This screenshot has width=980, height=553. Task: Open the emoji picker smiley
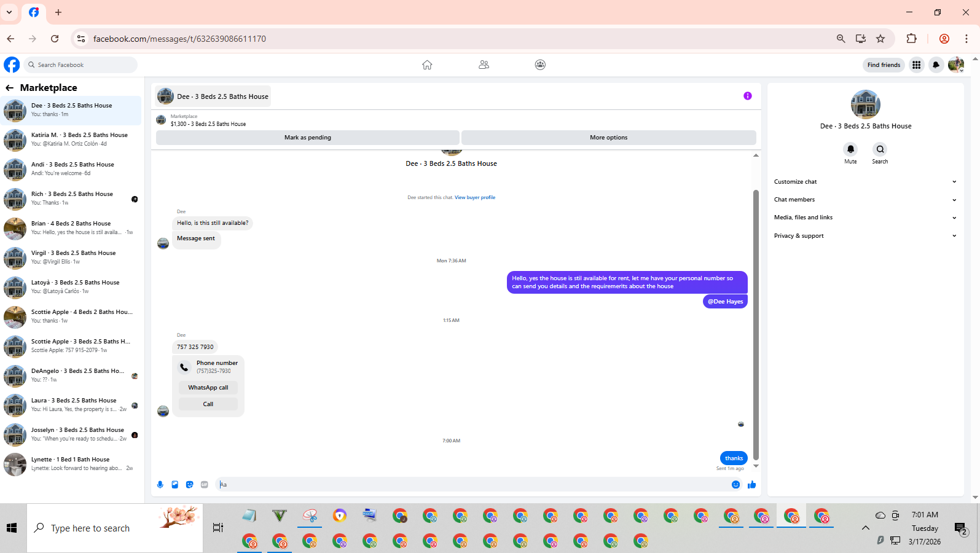(735, 485)
